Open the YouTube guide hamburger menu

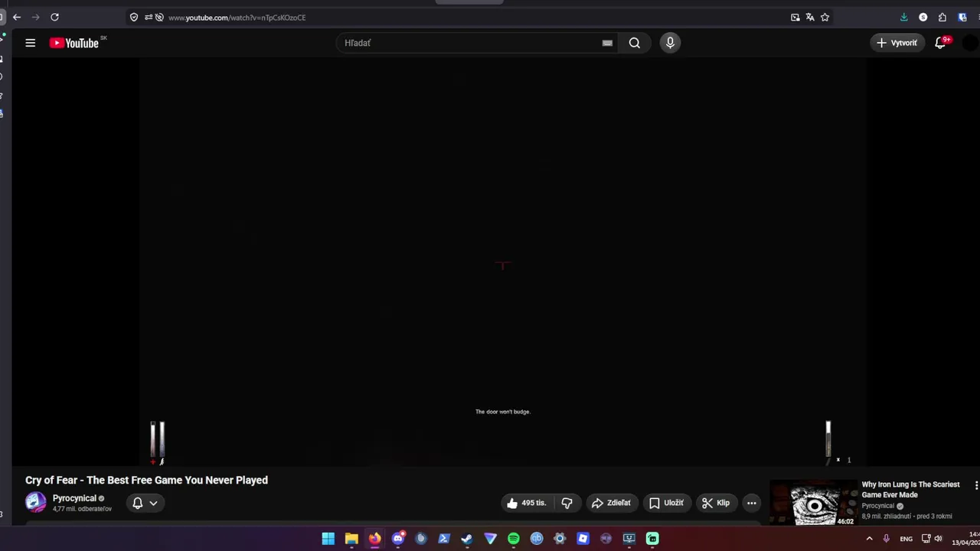click(31, 43)
